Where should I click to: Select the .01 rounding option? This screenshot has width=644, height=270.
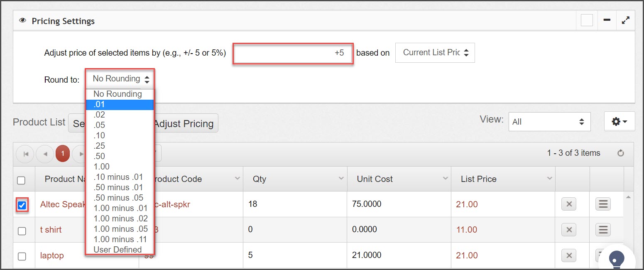120,104
